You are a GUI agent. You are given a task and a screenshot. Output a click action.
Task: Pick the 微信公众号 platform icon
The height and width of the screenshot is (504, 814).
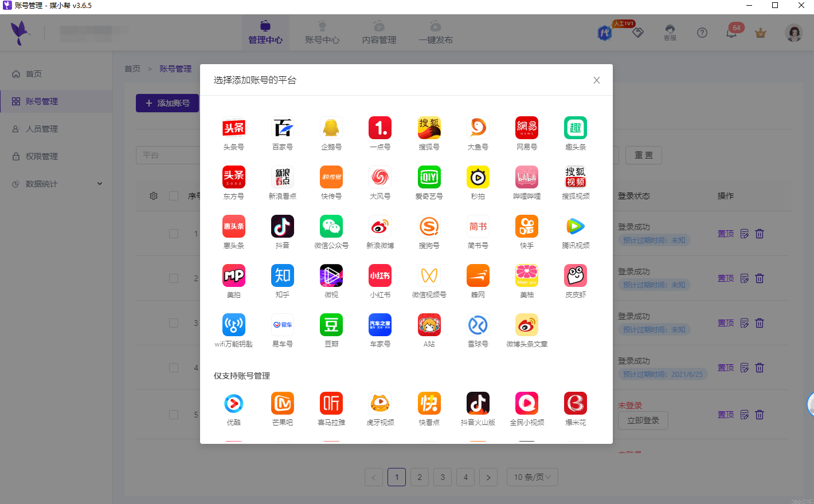coord(331,226)
